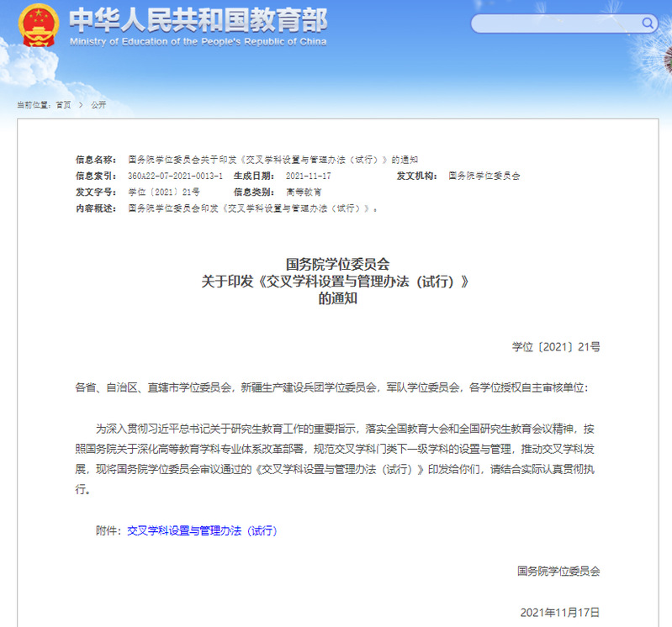Click the date 2021年11月17日 at bottom
The height and width of the screenshot is (627, 672).
point(560,612)
